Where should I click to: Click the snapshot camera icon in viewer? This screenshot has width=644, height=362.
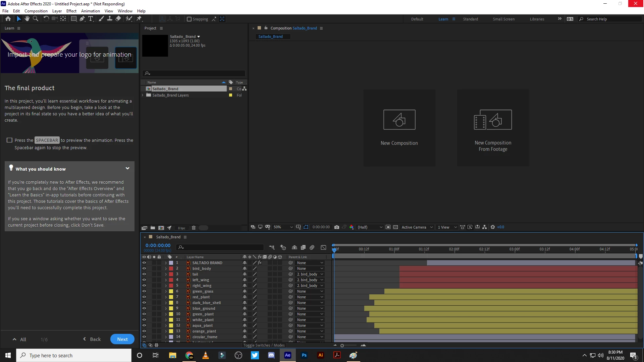(x=337, y=227)
